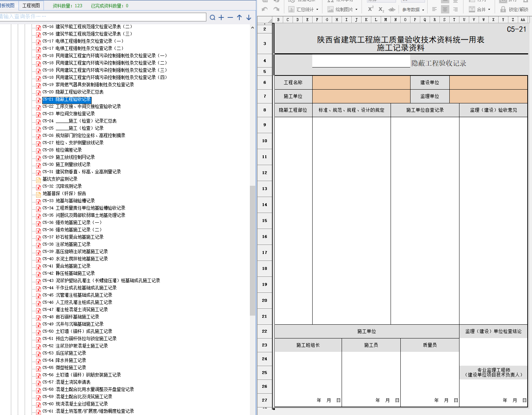Apply subscript X₂ formatting
The height and width of the screenshot is (415, 532).
click(x=381, y=9)
